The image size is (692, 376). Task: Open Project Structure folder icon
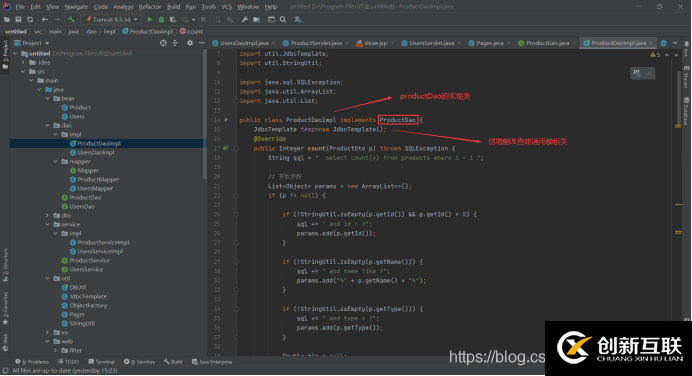256,19
